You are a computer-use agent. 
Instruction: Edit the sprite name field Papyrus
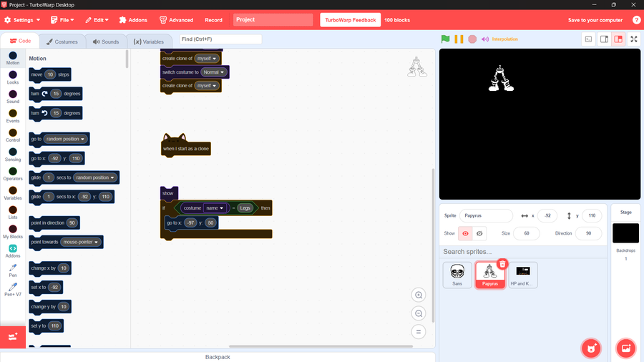tap(486, 215)
